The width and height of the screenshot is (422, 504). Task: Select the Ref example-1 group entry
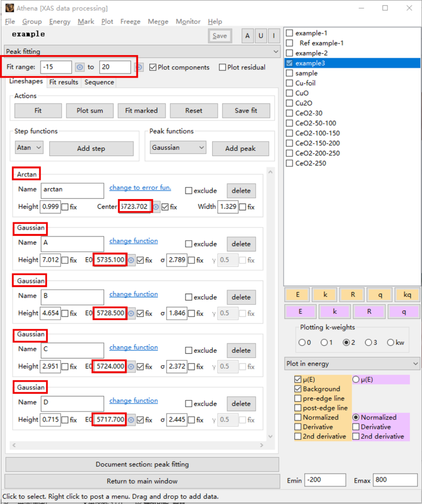click(322, 43)
